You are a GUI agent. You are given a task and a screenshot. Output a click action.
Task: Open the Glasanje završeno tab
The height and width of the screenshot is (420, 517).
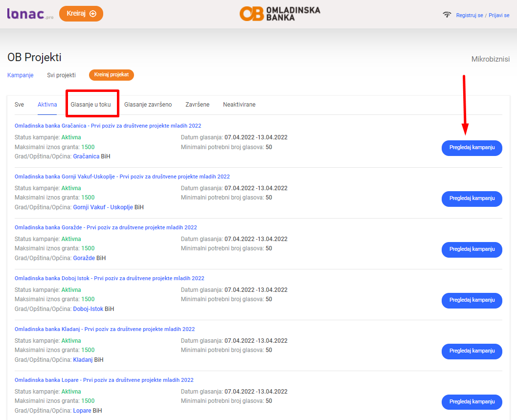click(x=148, y=105)
